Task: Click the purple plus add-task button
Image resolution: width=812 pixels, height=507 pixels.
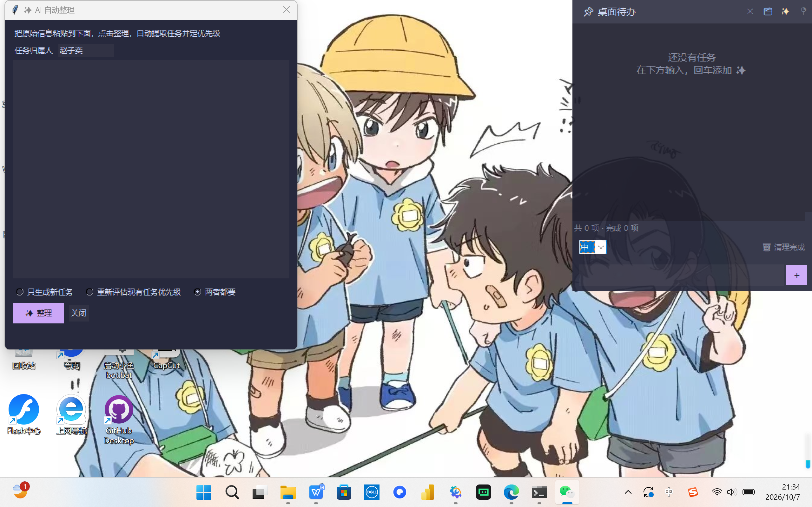Action: [796, 275]
